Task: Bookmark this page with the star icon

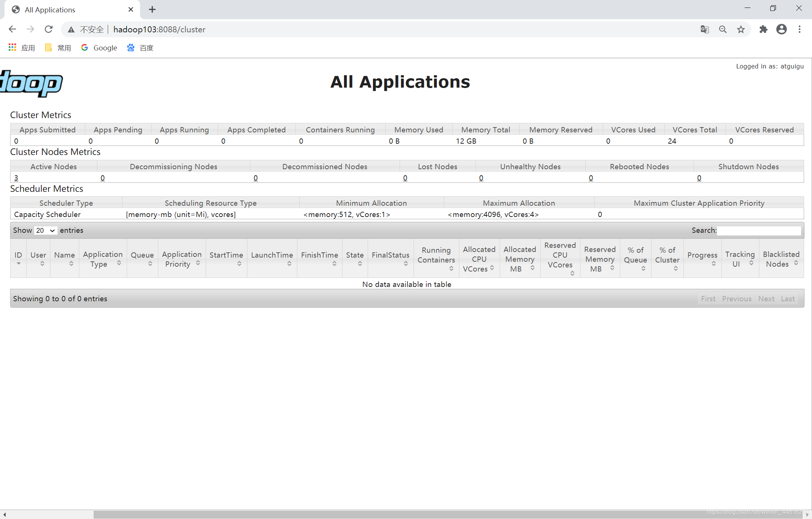Action: pos(741,29)
